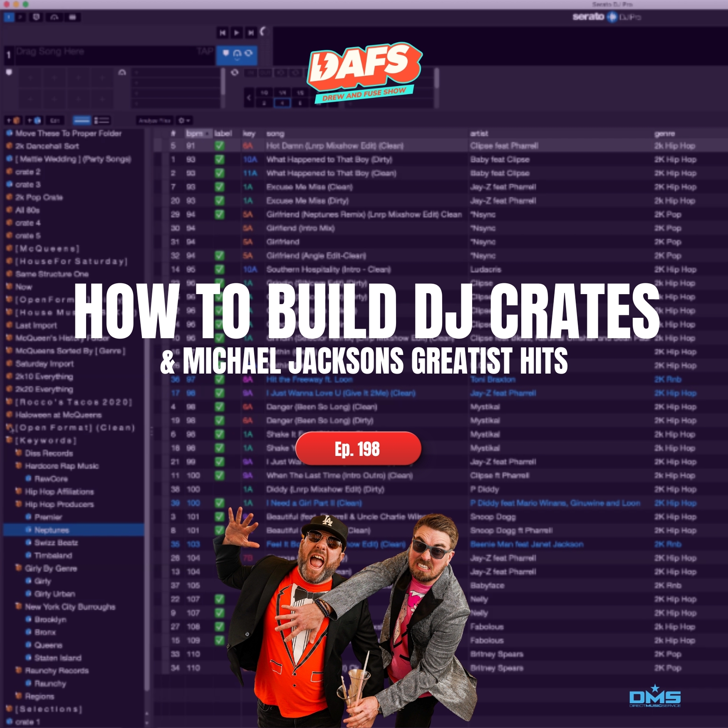Collapse the Girly By Genre subfolder
728x728 pixels.
point(19,568)
